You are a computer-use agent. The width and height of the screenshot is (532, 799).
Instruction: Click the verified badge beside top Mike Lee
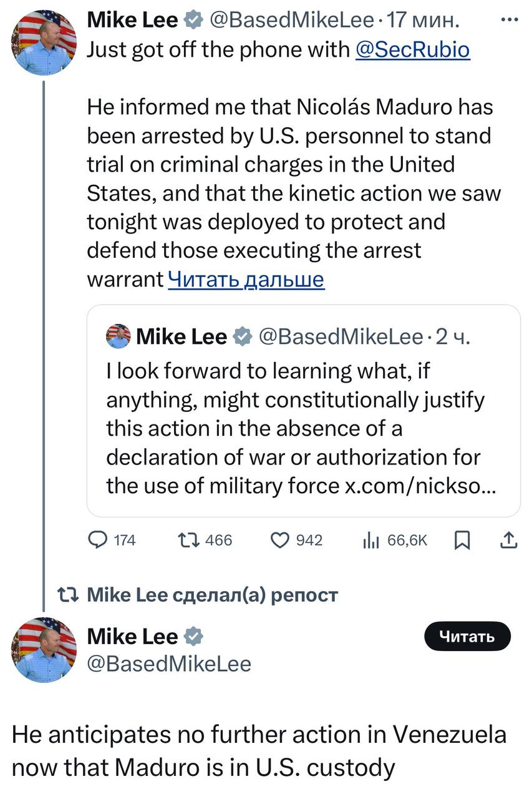point(191,21)
